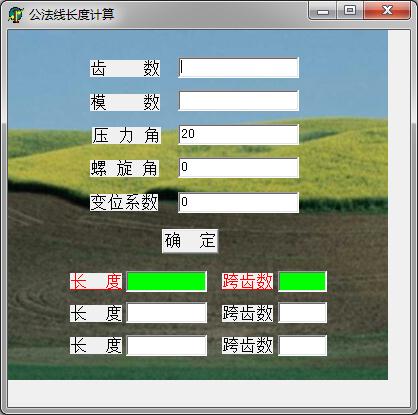Focus the 齿数 input field
The width and height of the screenshot is (418, 415).
click(x=239, y=68)
